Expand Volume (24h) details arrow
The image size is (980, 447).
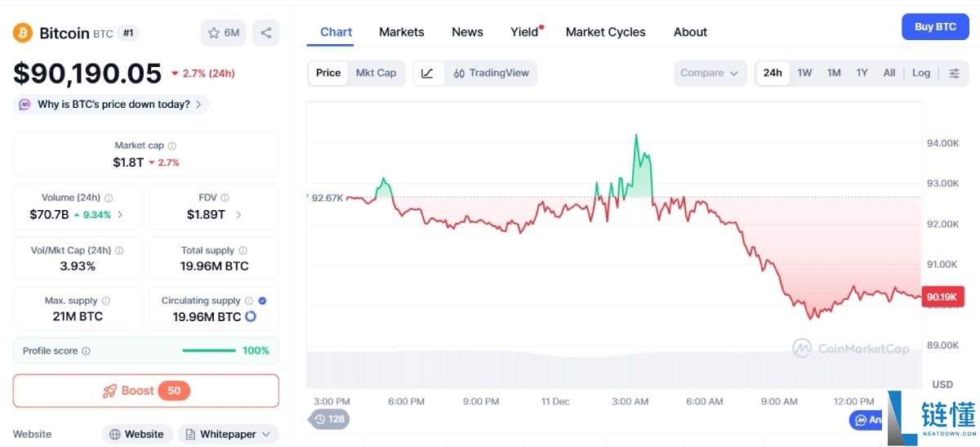[x=121, y=215]
